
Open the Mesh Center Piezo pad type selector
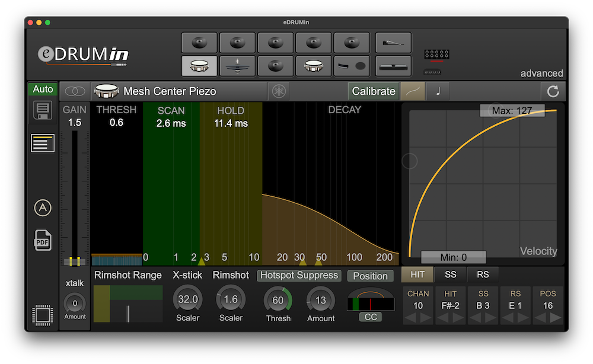pyautogui.click(x=180, y=91)
